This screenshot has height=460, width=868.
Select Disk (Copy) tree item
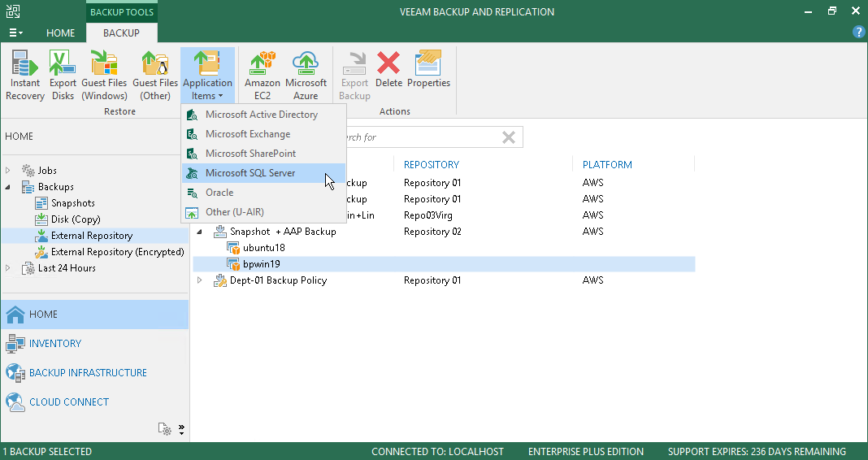pos(76,219)
